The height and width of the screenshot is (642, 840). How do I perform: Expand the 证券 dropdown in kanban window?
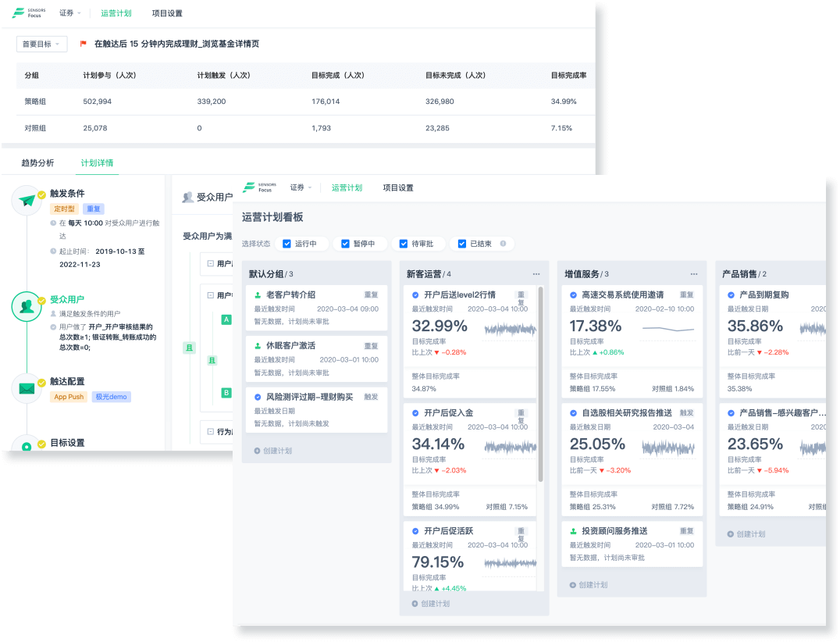point(301,187)
